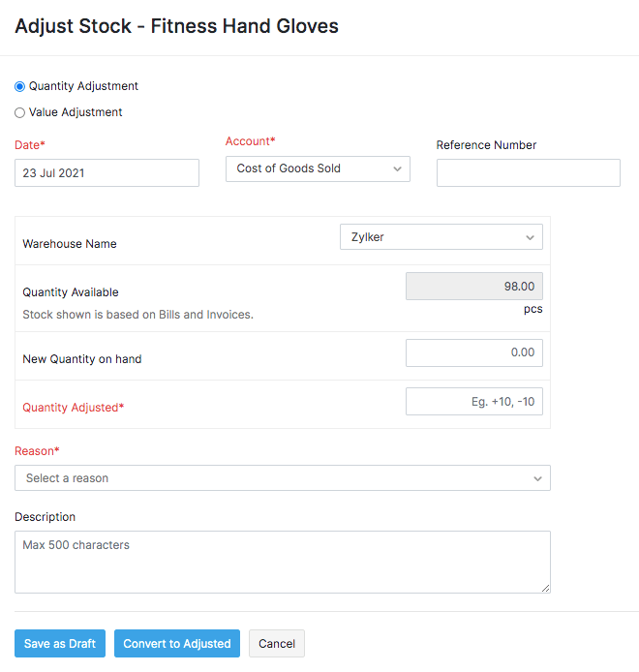Click the Cancel button
The width and height of the screenshot is (639, 672).
pos(277,644)
